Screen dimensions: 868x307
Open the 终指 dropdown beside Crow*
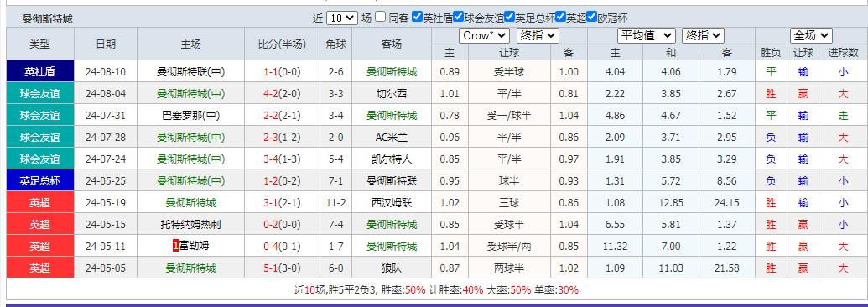click(538, 35)
